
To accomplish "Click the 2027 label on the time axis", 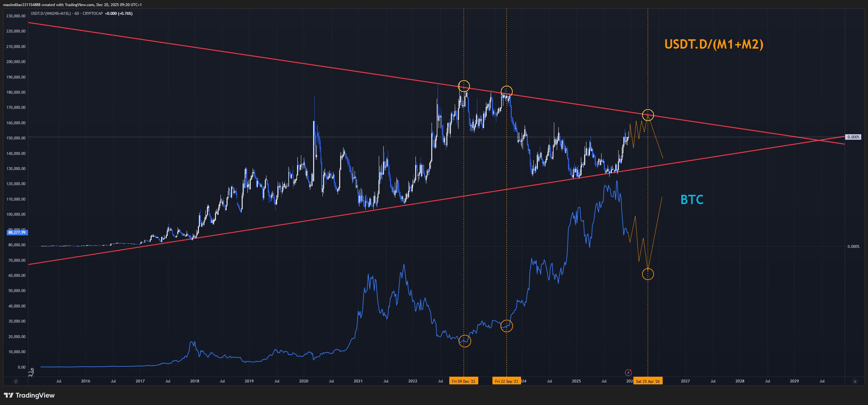I will (x=685, y=381).
